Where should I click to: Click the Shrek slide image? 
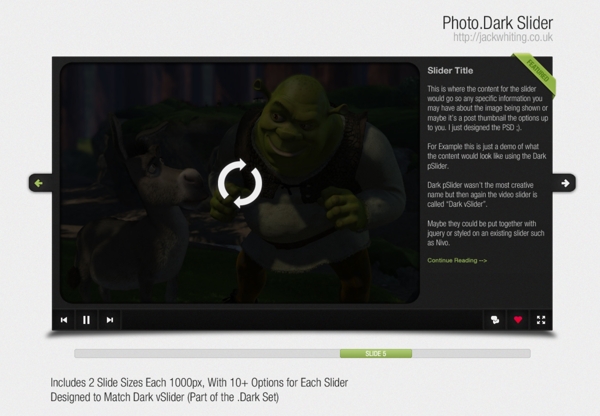pyautogui.click(x=240, y=183)
